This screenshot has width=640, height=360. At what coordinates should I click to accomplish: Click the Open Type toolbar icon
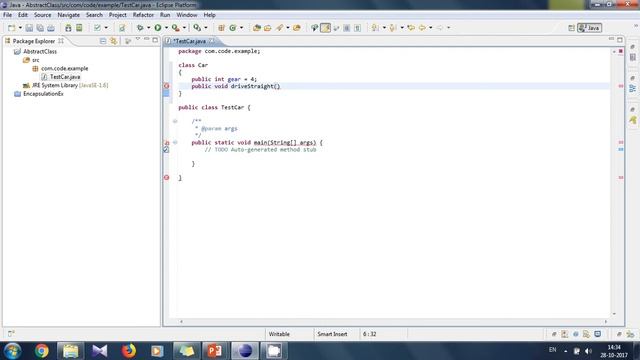257,28
